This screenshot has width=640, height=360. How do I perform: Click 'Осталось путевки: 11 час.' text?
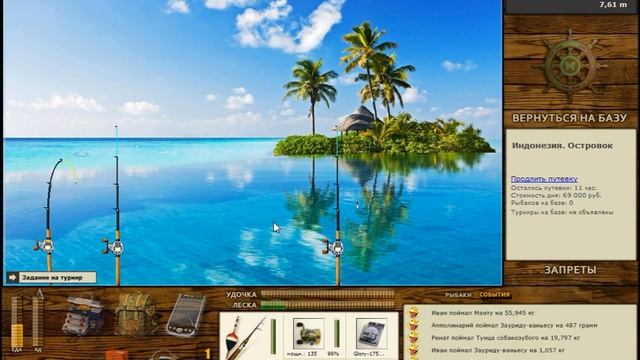point(553,188)
